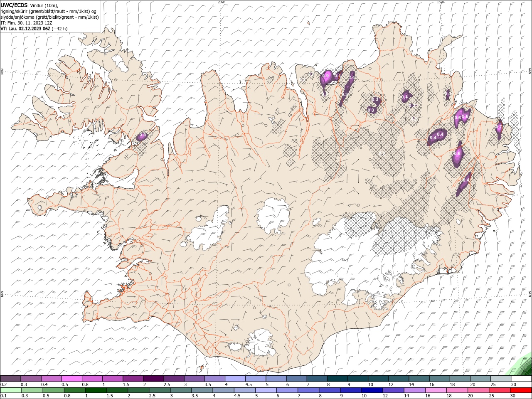Select the red 30 swatch in bottom legend
The height and width of the screenshot is (399, 532).
521,390
